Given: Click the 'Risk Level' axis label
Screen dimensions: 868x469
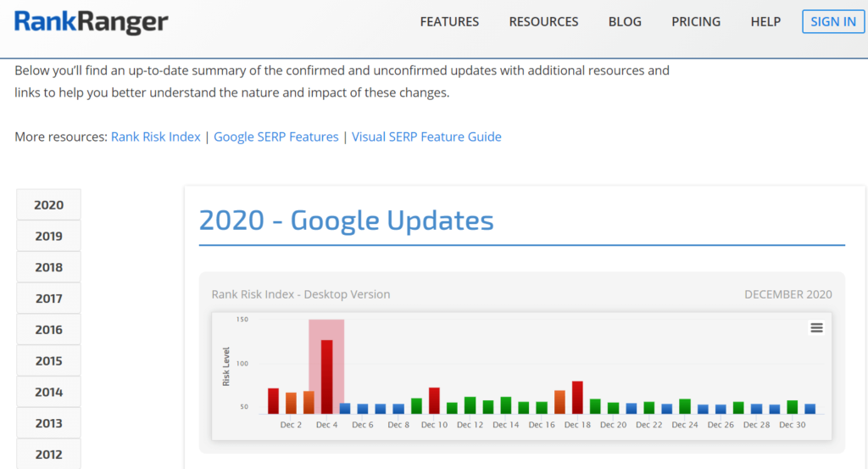Looking at the screenshot, I should (225, 366).
